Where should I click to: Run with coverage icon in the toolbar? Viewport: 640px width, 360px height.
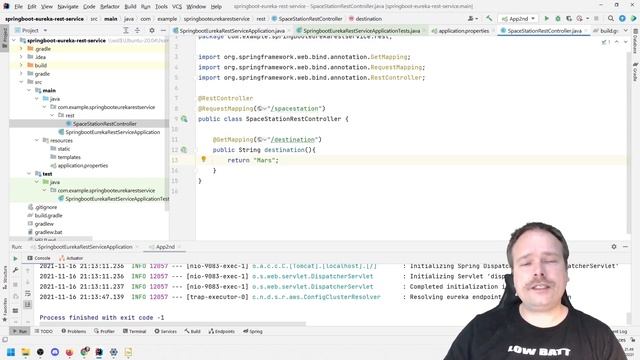click(x=569, y=19)
